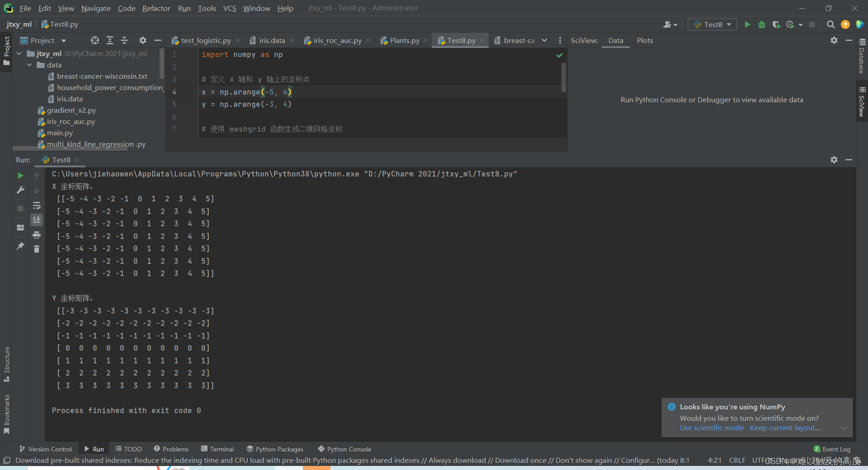Close the Test8 run tab
This screenshot has height=470, width=868.
tap(77, 160)
